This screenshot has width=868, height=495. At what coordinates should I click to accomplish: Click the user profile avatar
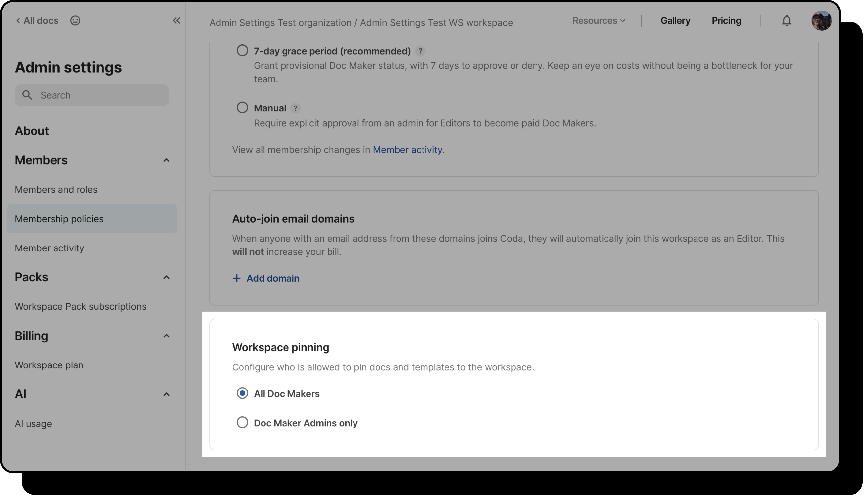click(821, 21)
